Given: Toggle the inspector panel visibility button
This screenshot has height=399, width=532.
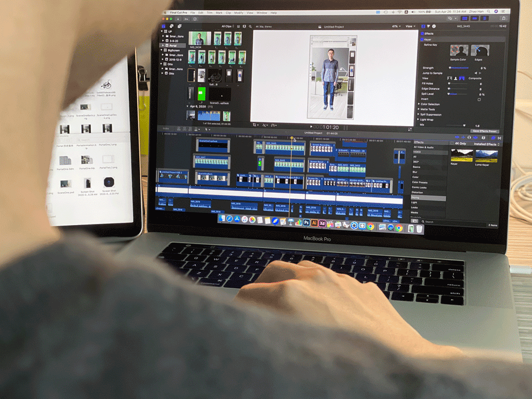Looking at the screenshot, I should point(485,18).
